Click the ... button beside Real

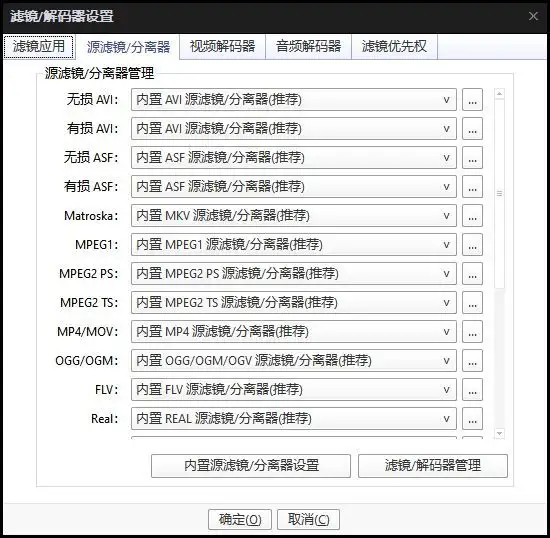point(472,418)
